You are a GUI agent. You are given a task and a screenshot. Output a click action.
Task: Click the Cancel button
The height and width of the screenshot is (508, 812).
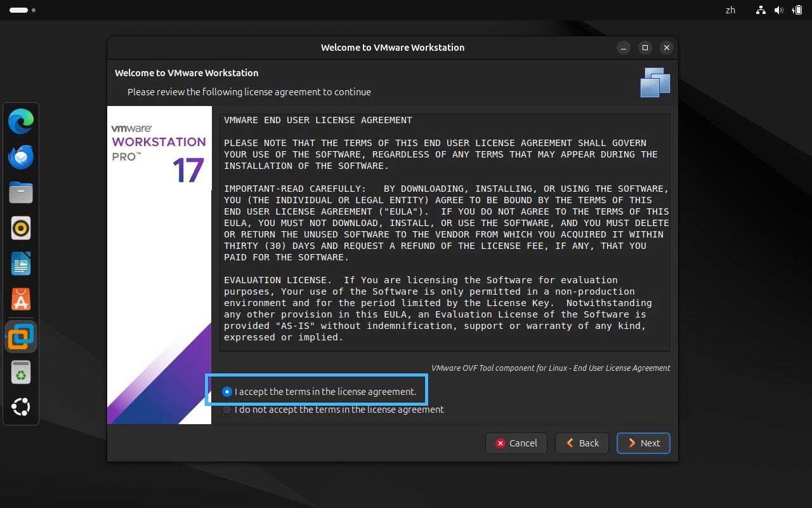(516, 443)
